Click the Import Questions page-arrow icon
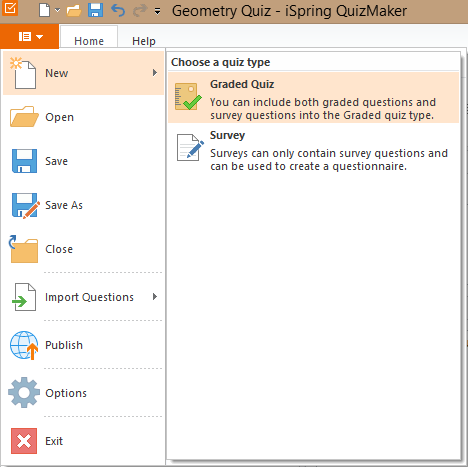 point(24,297)
